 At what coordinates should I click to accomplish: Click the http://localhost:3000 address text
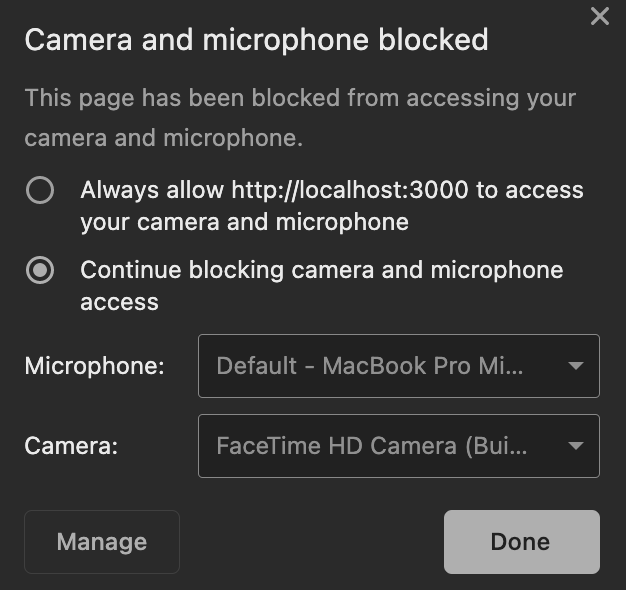[350, 190]
